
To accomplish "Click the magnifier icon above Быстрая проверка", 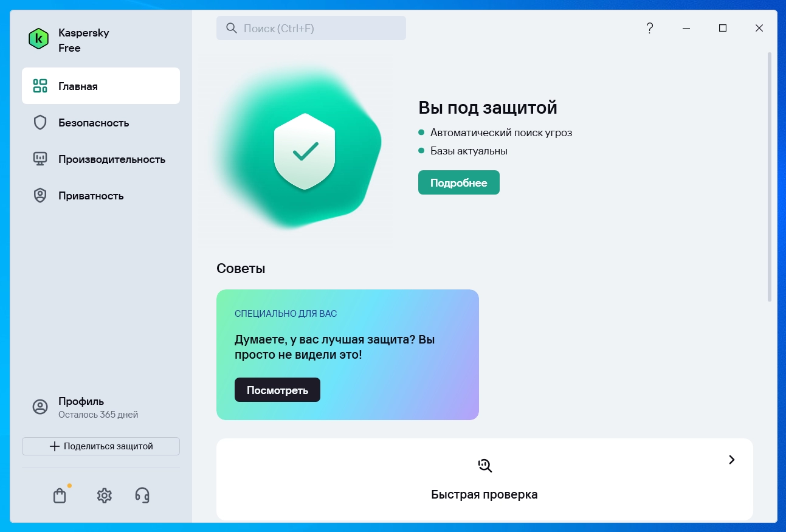I will tap(484, 466).
